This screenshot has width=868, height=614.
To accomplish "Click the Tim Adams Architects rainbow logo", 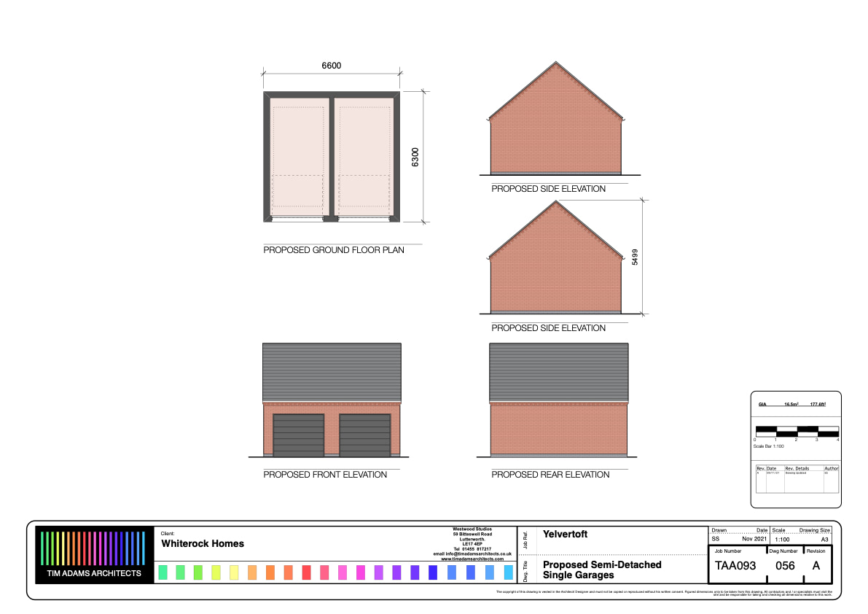I will [x=93, y=555].
